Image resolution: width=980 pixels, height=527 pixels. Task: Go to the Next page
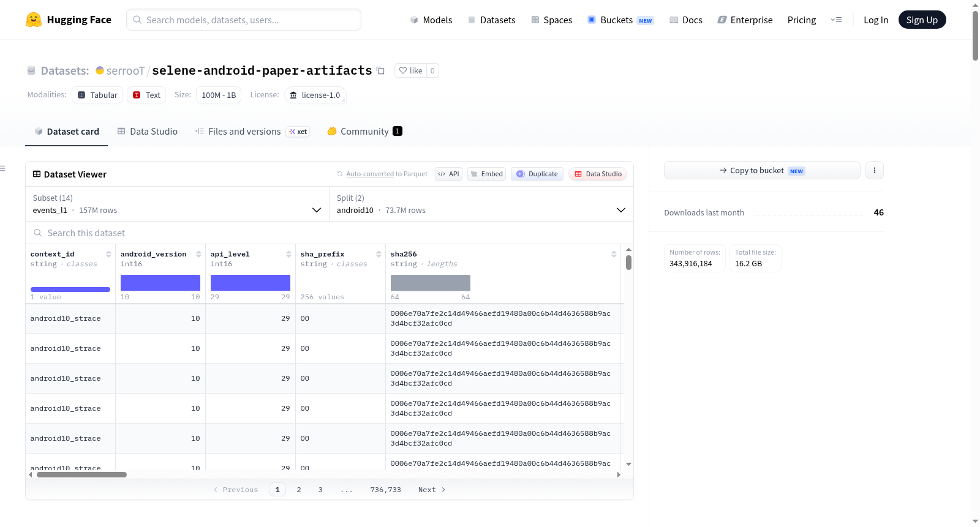[432, 490]
